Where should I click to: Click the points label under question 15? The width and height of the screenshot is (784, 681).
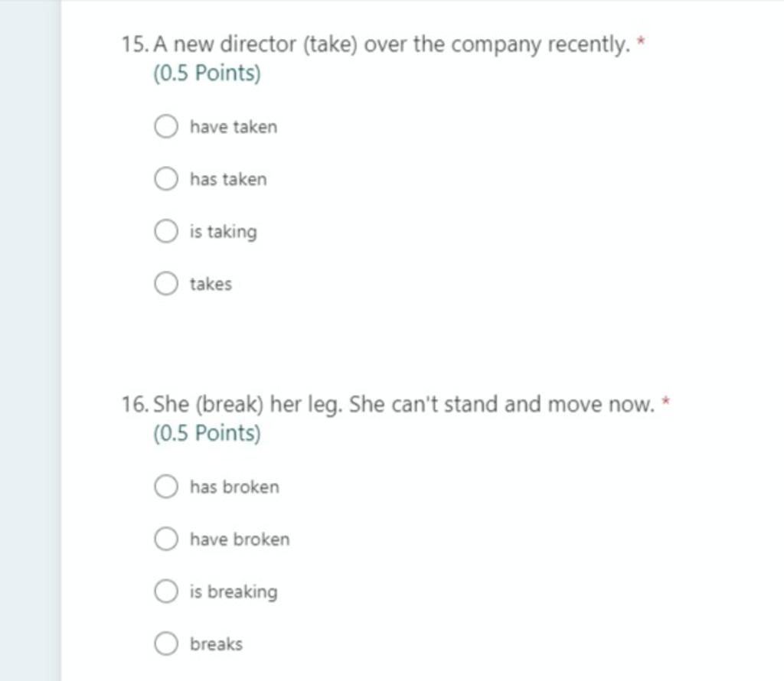pyautogui.click(x=207, y=73)
